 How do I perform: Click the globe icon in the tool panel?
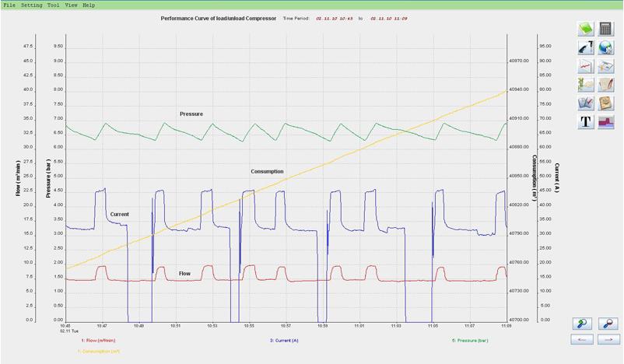(x=606, y=47)
